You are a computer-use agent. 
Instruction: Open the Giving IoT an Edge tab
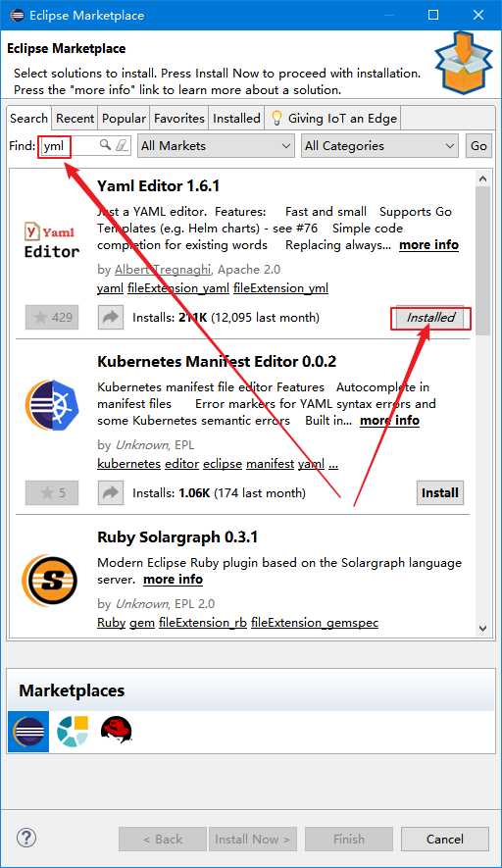coord(332,119)
